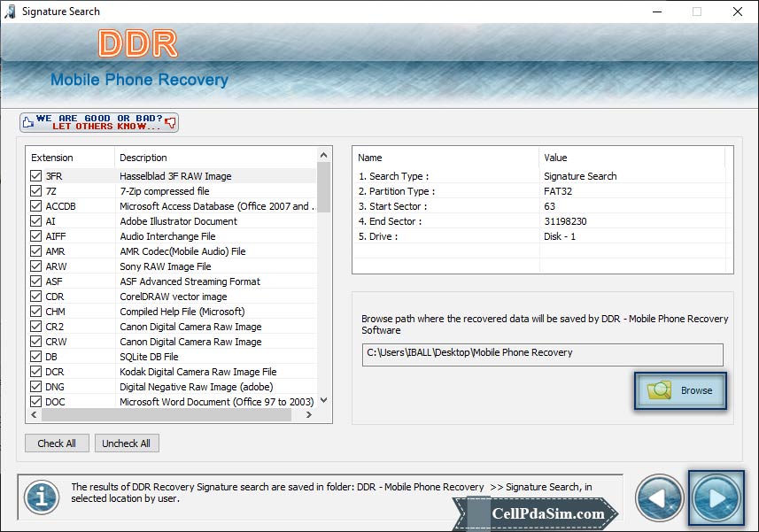Click the '5. Drive :' row name
The image size is (759, 532).
[378, 236]
